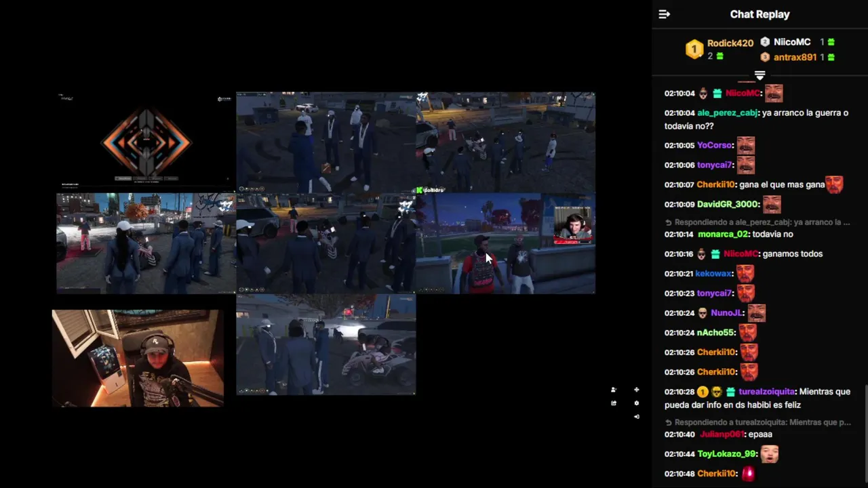Click NiicoMC on the 'ganamos todos' message
This screenshot has width=868, height=488.
740,254
